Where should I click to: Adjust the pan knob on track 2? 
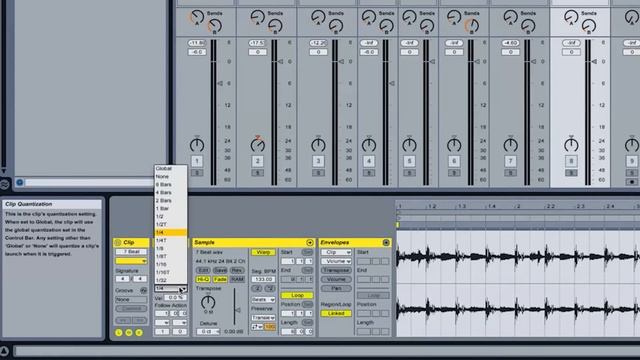258,145
